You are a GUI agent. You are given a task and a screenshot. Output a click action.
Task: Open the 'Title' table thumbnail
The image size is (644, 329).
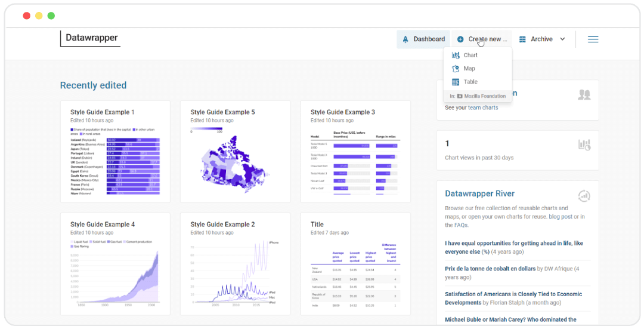coord(355,264)
